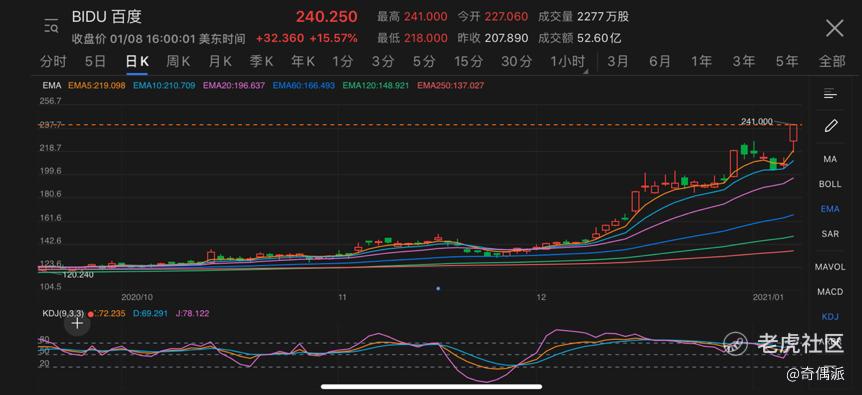The width and height of the screenshot is (862, 395).
Task: Click the 2020/10 date axis label
Action: coord(137,297)
